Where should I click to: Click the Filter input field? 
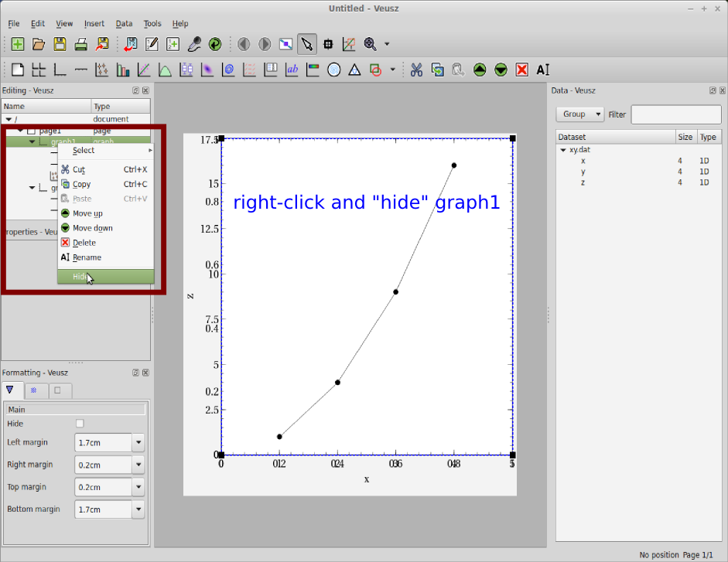pos(676,114)
